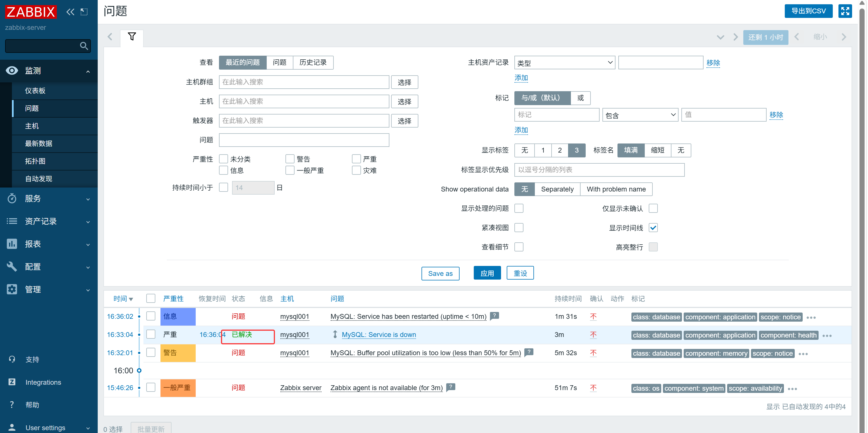868x433 pixels.
Task: Check the 灾难 severity checkbox
Action: click(356, 170)
